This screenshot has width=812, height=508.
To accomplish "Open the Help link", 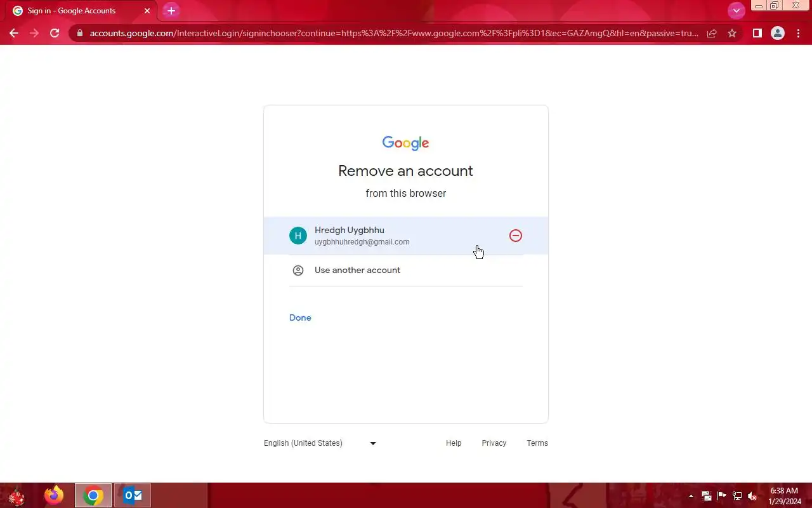I will point(454,443).
